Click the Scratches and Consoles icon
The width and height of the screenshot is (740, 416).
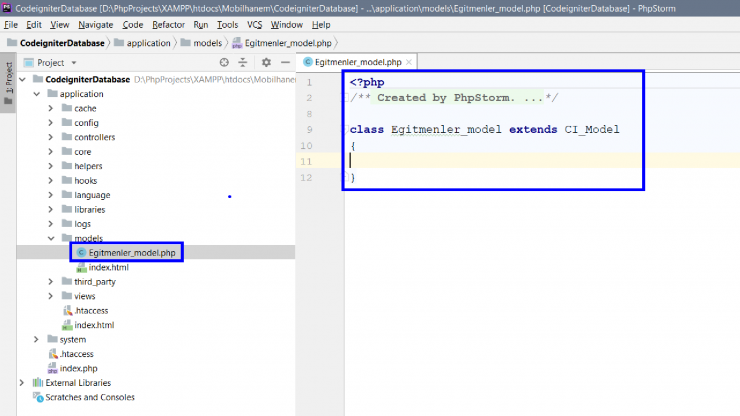(x=38, y=397)
